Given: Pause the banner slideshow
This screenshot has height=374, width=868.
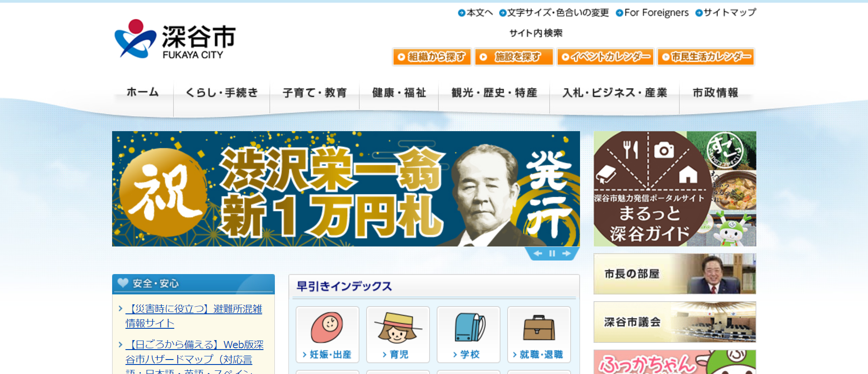Looking at the screenshot, I should point(552,253).
